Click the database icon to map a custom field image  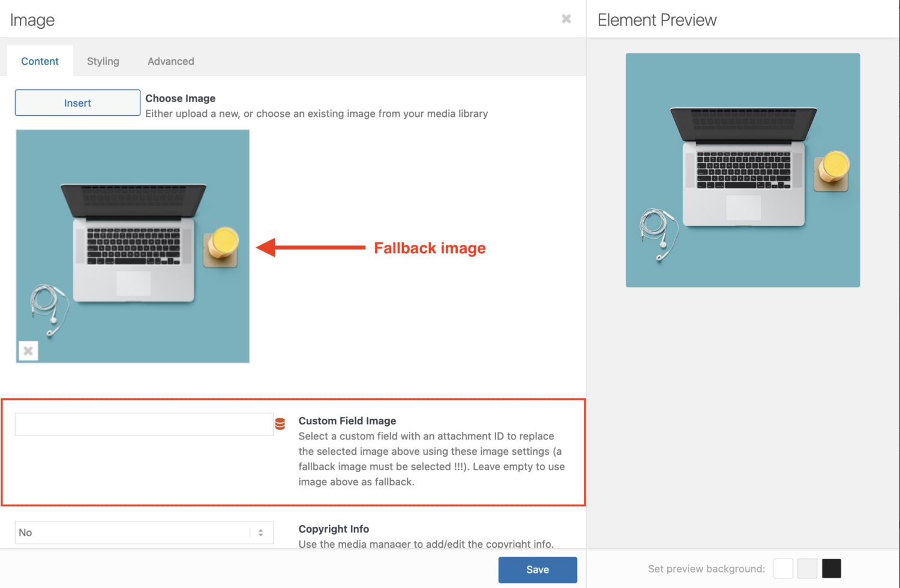(x=280, y=424)
